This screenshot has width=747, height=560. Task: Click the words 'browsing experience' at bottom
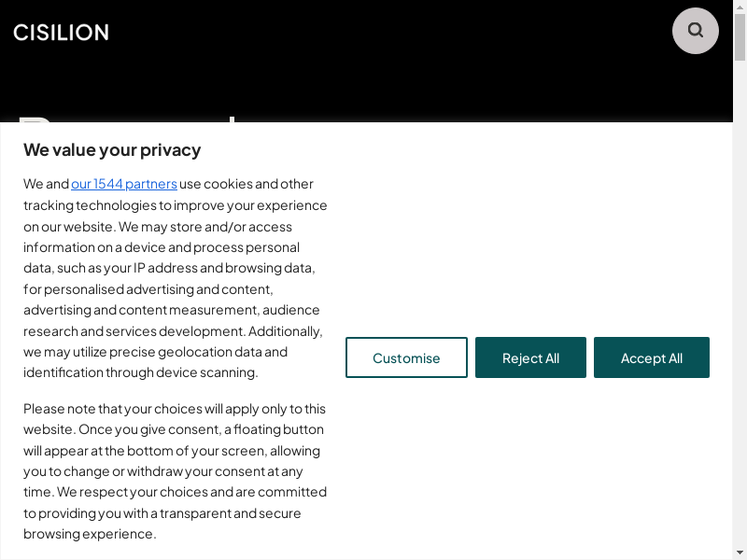point(89,534)
